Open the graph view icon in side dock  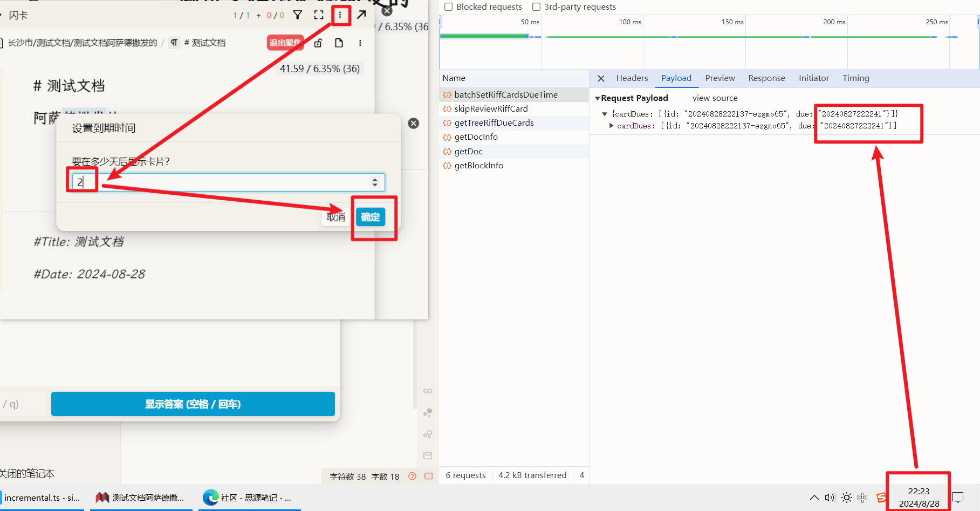click(x=428, y=412)
